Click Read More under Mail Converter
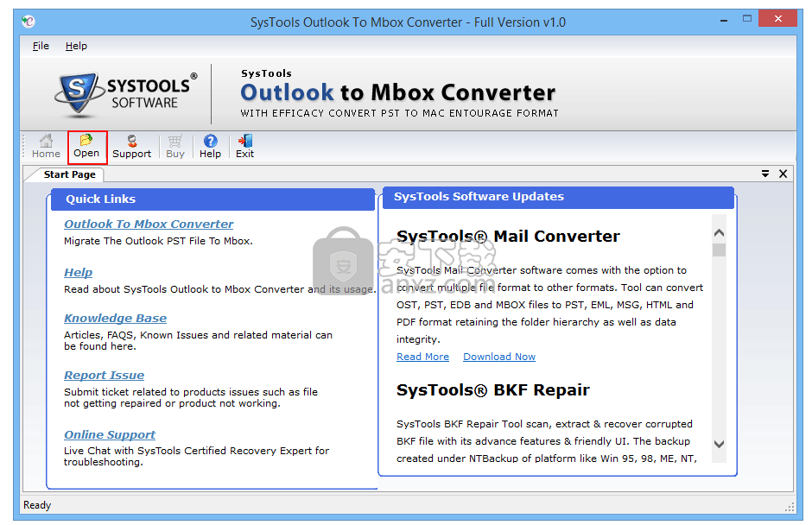Viewport: 812px width, 525px height. [422, 357]
